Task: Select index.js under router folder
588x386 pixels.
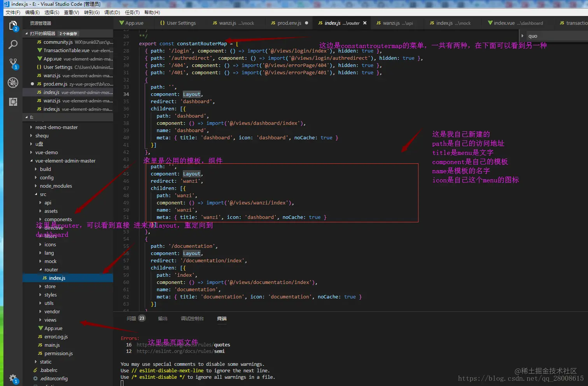Action: pos(68,278)
